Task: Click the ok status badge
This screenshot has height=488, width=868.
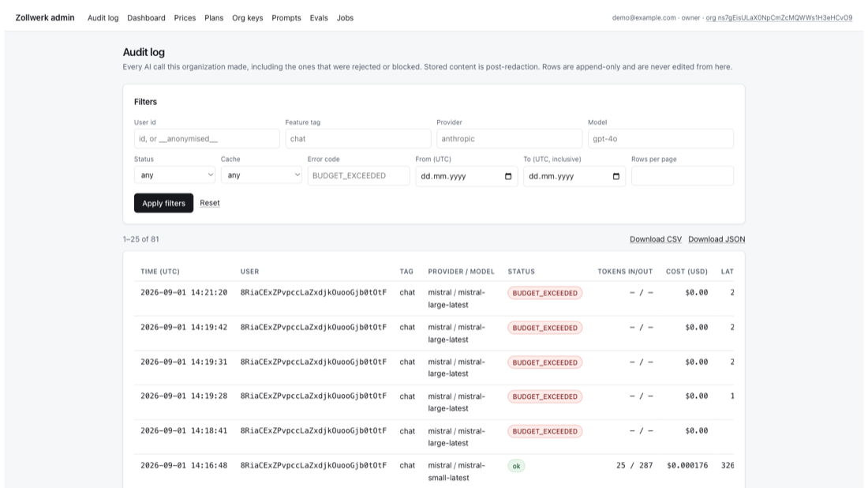Action: pos(516,466)
